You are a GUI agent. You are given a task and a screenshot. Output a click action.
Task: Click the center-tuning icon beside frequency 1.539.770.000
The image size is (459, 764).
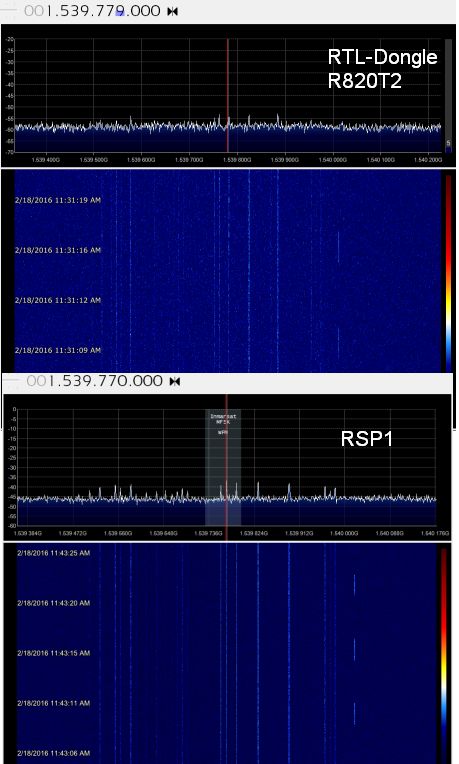tap(174, 381)
